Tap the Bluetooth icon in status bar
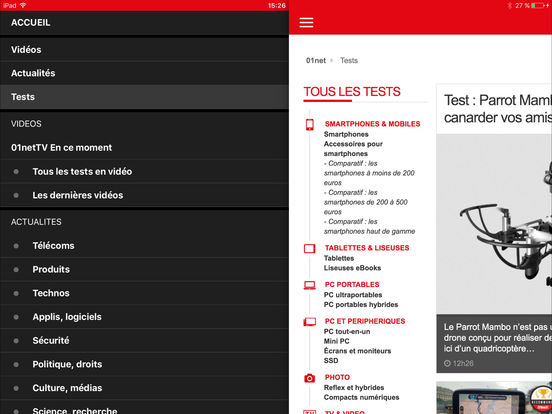This screenshot has width=552, height=414. pos(509,5)
